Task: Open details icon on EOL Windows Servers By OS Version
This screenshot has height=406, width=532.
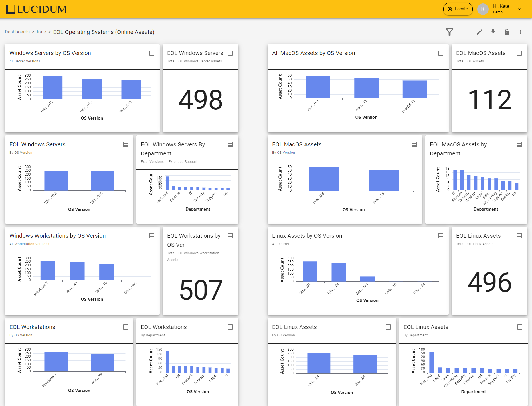Action: click(x=126, y=144)
